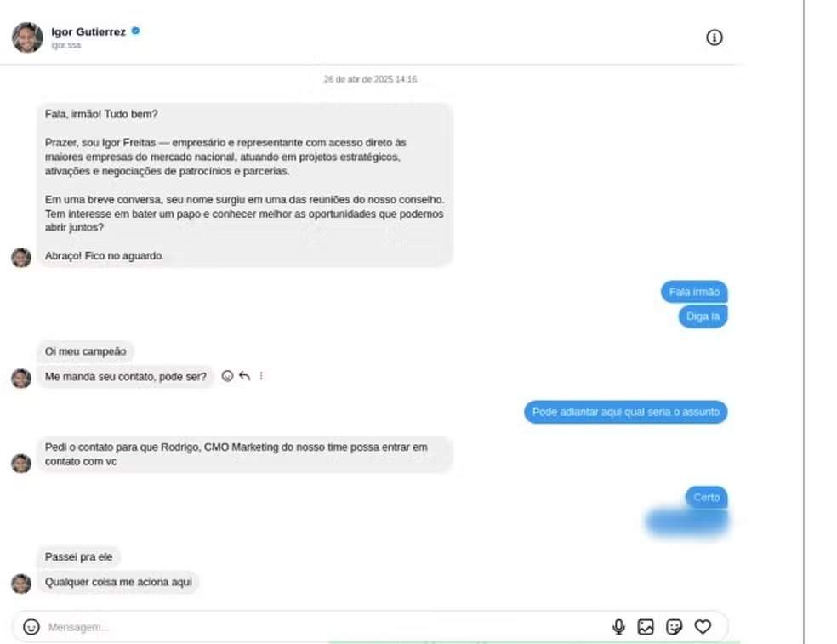The width and height of the screenshot is (837, 644).
Task: Click the 'Passei pra ele' message
Action: (78, 557)
